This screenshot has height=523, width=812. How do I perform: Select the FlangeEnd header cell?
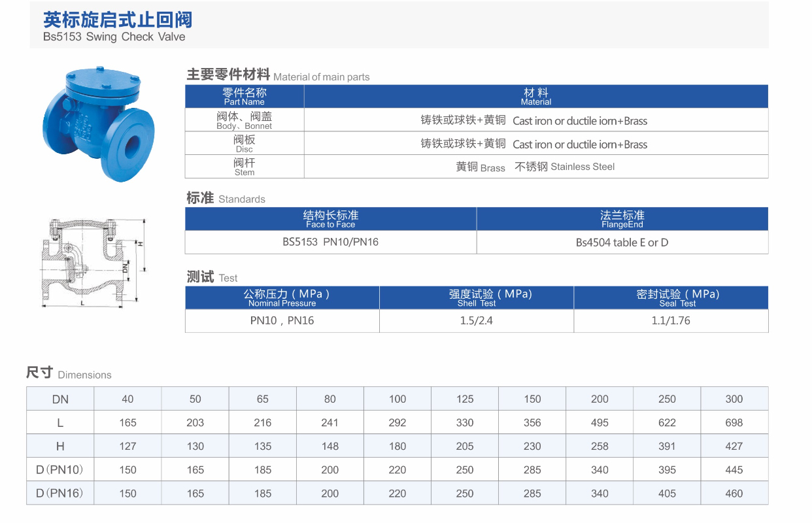pos(622,219)
